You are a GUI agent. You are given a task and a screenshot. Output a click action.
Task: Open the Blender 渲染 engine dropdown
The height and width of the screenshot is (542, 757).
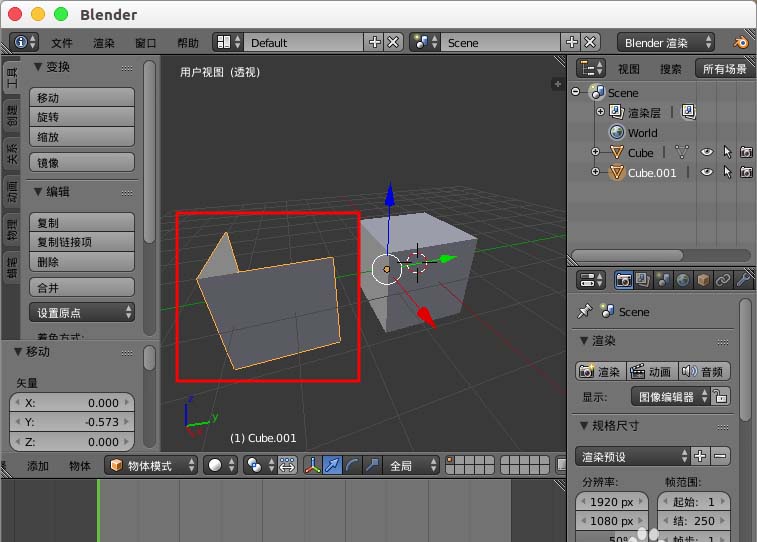click(666, 42)
